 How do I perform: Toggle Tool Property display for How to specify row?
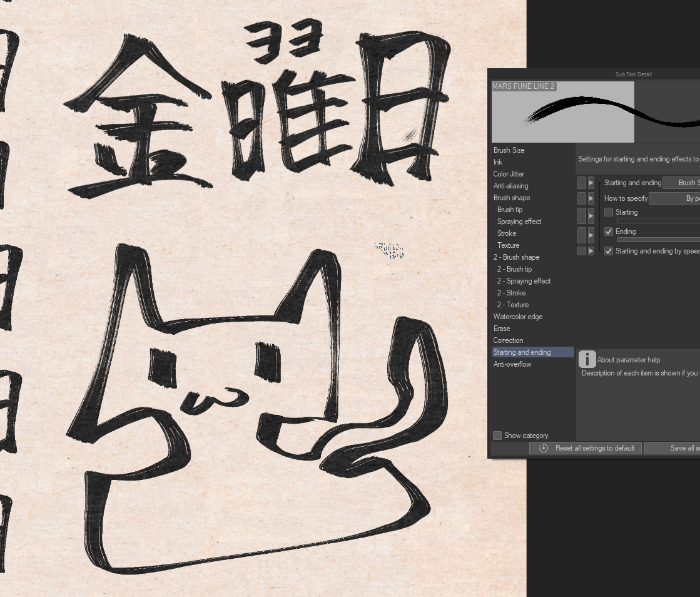581,198
